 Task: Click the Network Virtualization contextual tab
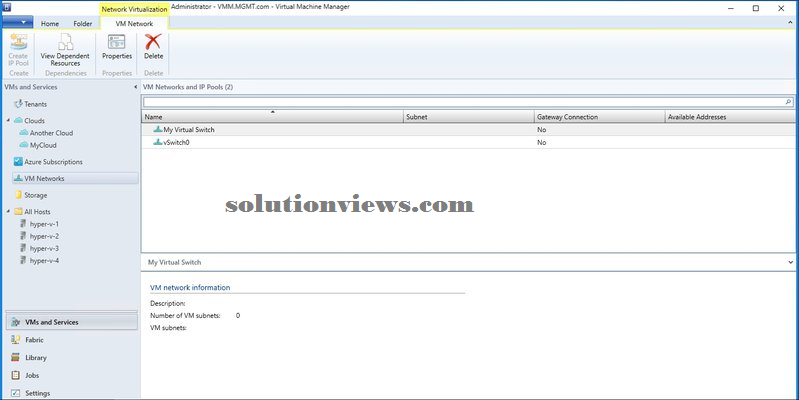[x=134, y=9]
